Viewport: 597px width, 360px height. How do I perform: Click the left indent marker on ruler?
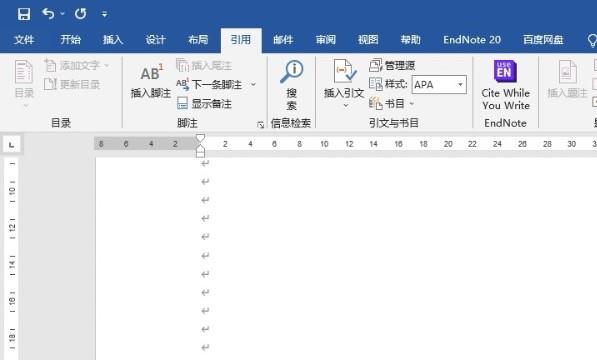(x=200, y=154)
